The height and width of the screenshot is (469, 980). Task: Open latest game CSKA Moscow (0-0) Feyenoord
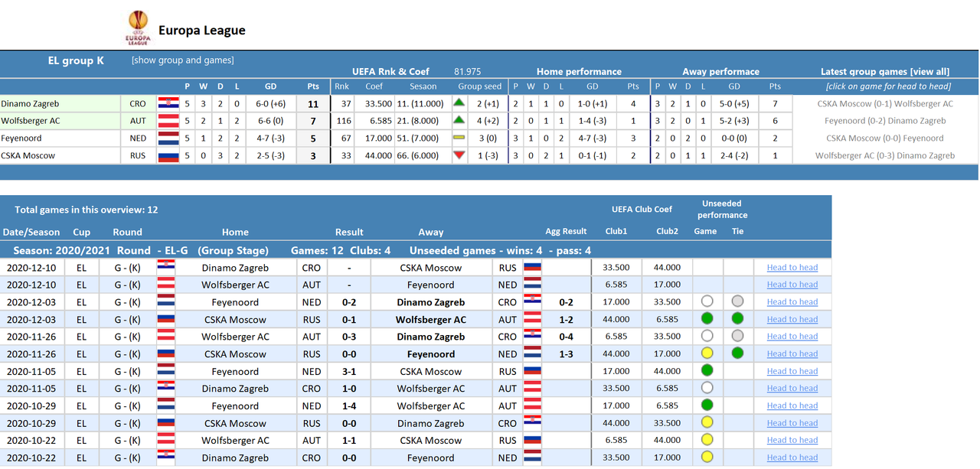pyautogui.click(x=885, y=138)
